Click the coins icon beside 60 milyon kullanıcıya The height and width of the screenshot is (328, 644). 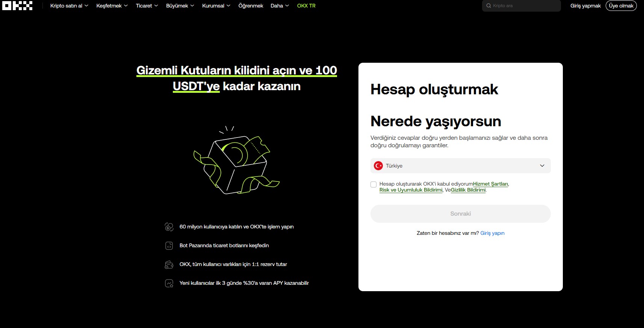[169, 227]
